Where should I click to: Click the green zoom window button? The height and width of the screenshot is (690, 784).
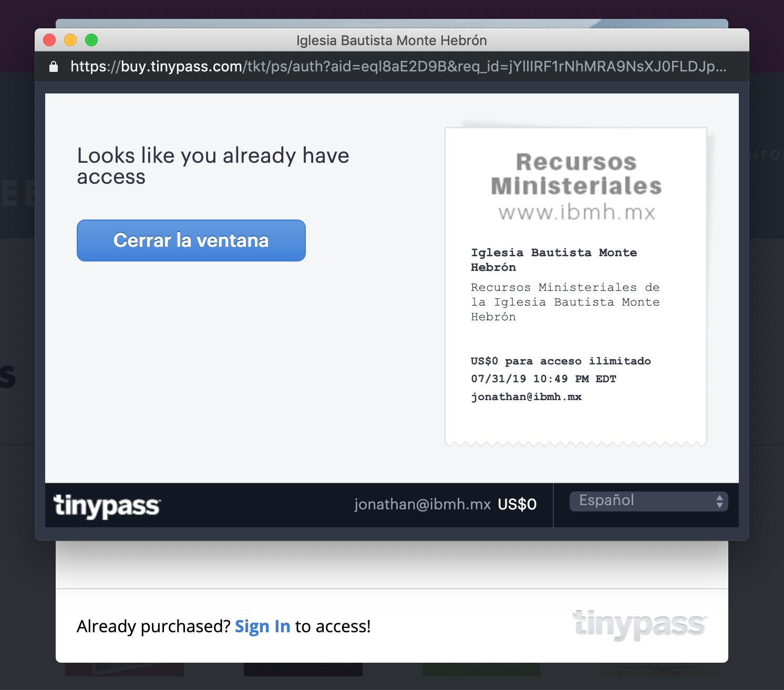click(91, 40)
